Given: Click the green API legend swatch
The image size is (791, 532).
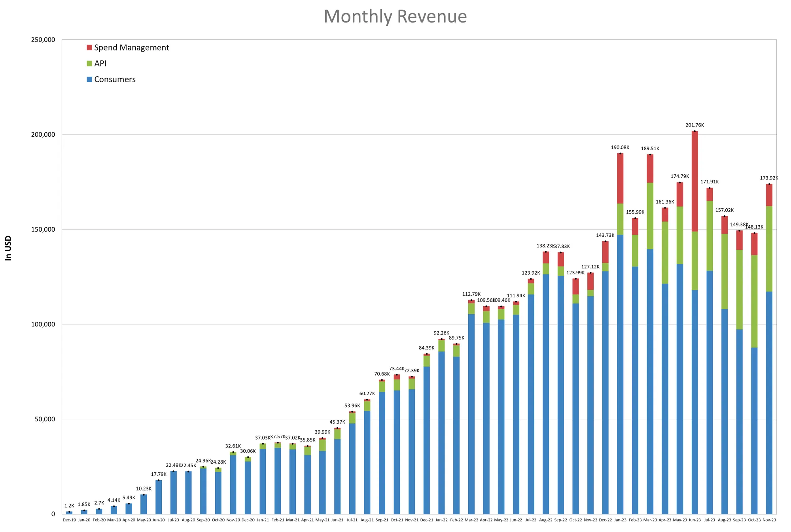Looking at the screenshot, I should click(89, 64).
